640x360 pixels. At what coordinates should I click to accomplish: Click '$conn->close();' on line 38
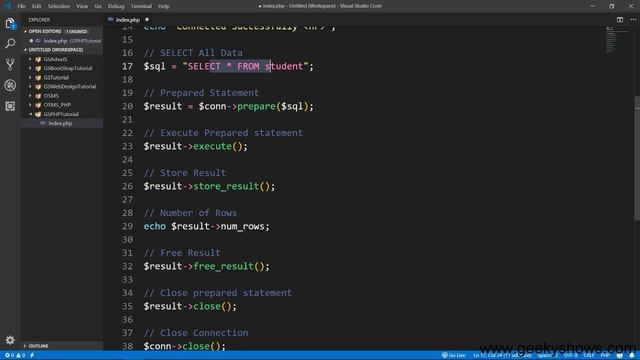184,346
